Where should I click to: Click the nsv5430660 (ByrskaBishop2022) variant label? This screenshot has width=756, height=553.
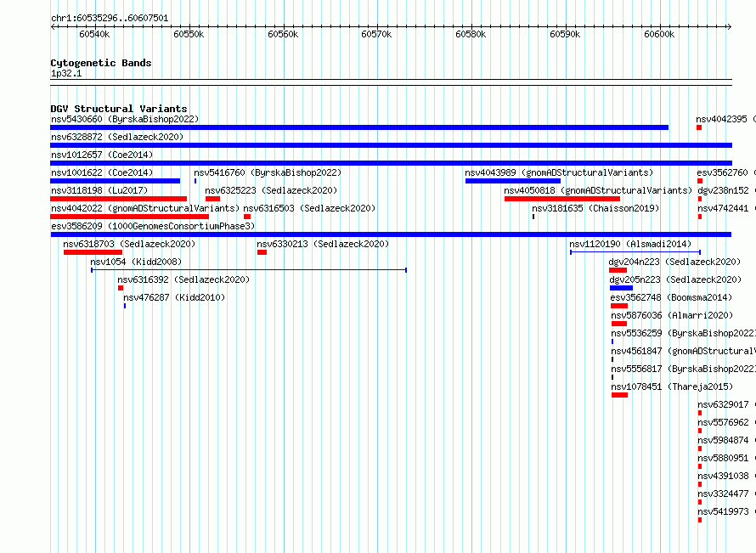coord(125,119)
